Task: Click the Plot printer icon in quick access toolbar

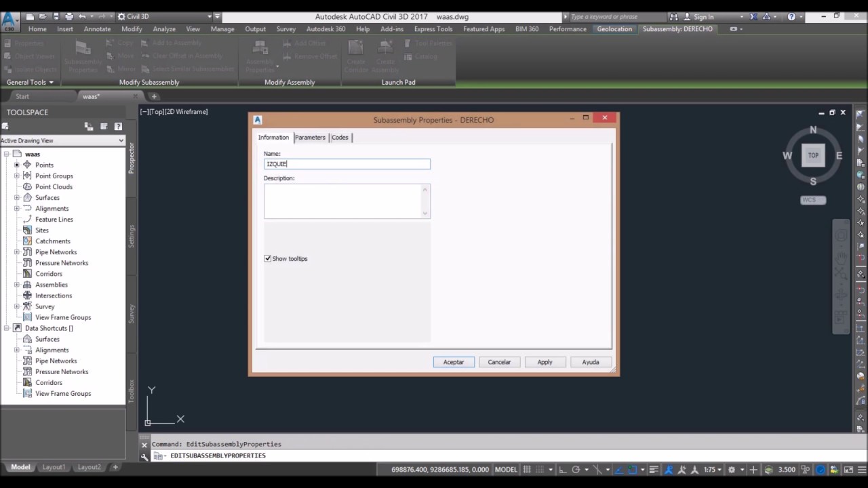Action: click(69, 16)
